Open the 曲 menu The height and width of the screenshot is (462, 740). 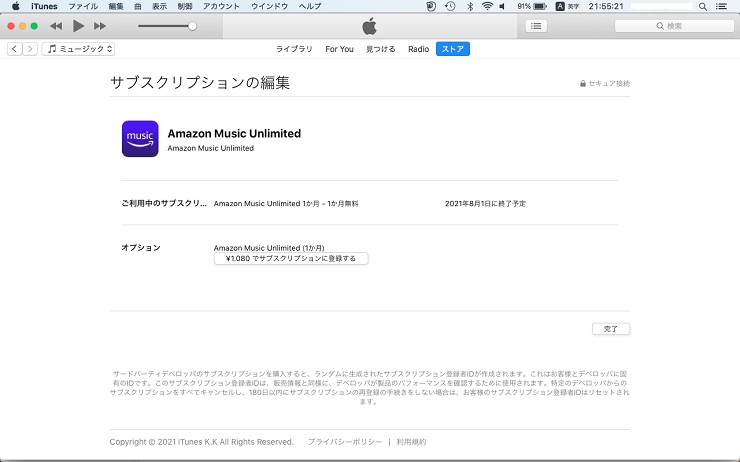click(138, 6)
